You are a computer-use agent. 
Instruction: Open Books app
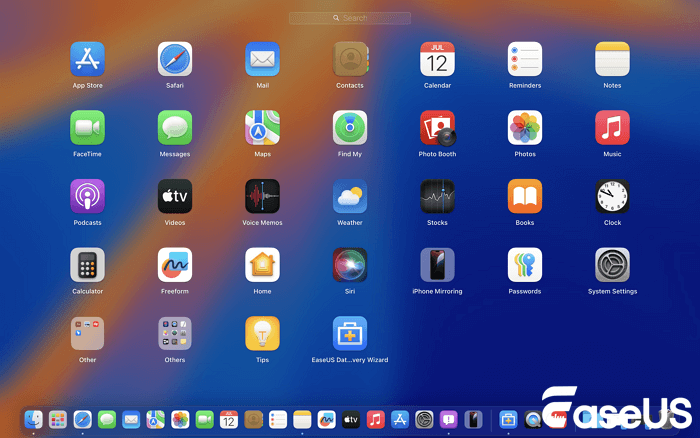[x=525, y=196]
